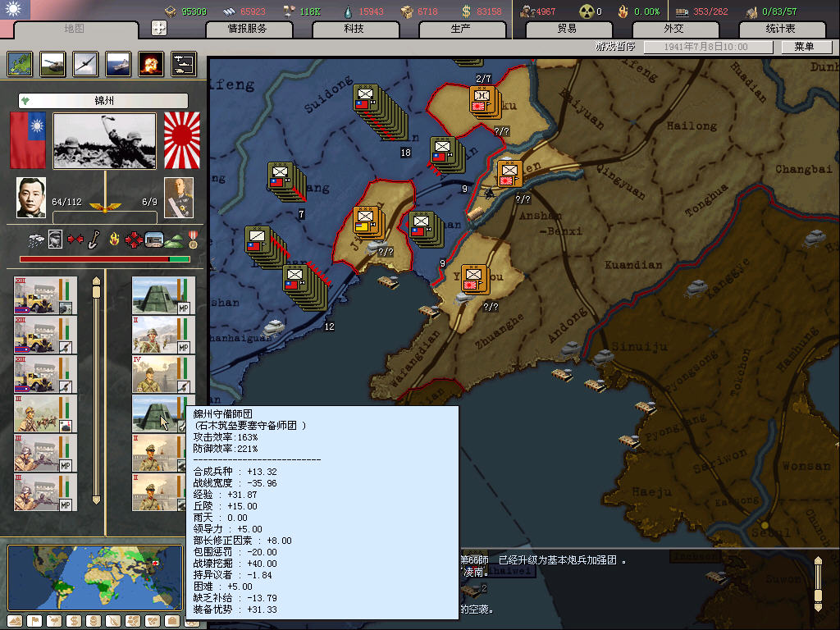840x630 pixels.
Task: Open the Europe map overview icon
Action: click(21, 64)
